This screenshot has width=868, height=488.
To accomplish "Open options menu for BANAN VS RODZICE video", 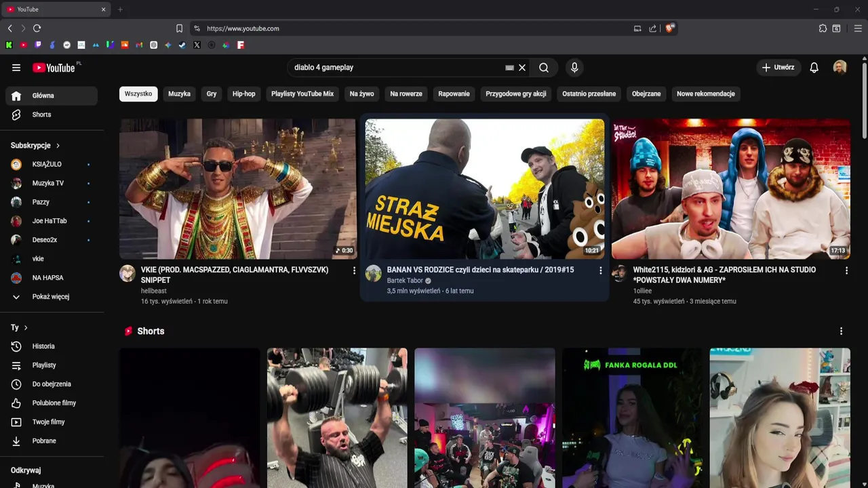I will (600, 270).
